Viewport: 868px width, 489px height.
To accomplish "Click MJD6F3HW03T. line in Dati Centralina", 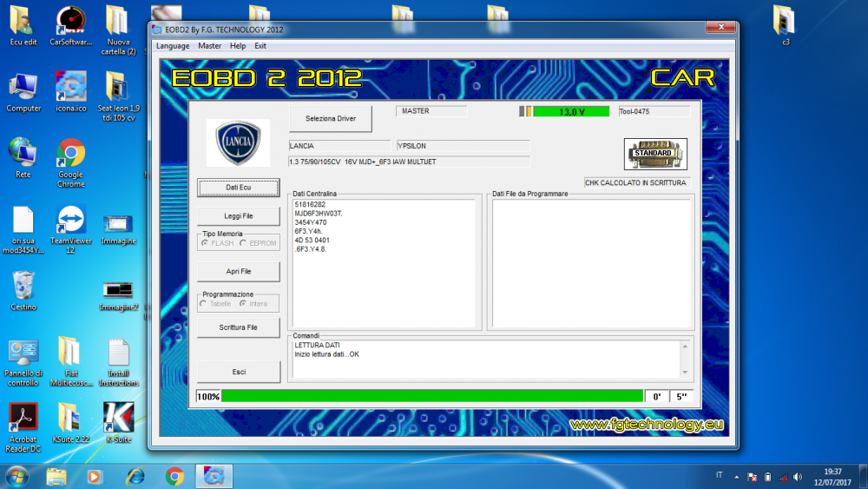I will pos(319,213).
